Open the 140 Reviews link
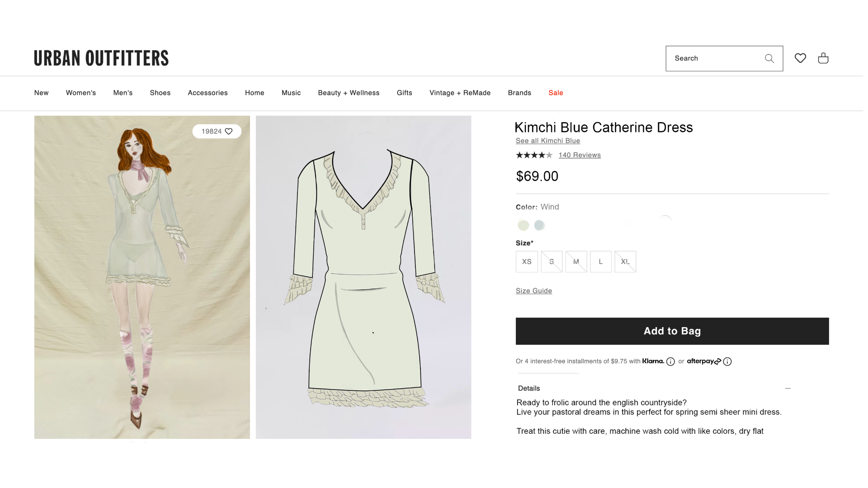 click(x=580, y=155)
